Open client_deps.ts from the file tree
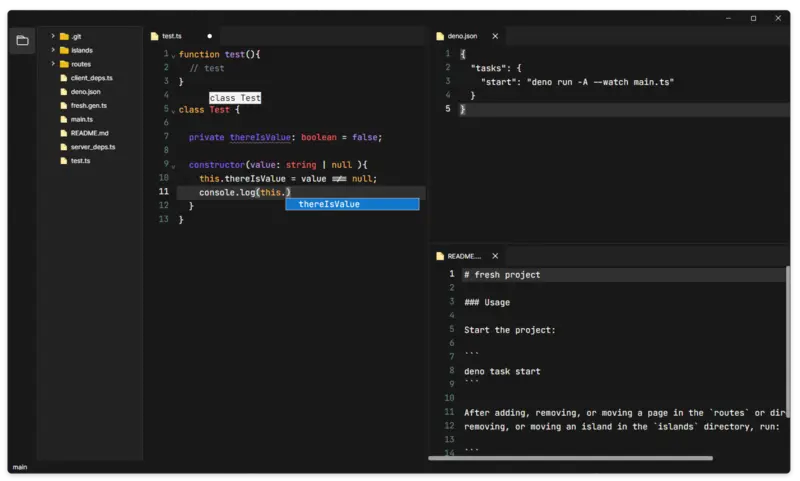This screenshot has height=481, width=800. [x=92, y=78]
